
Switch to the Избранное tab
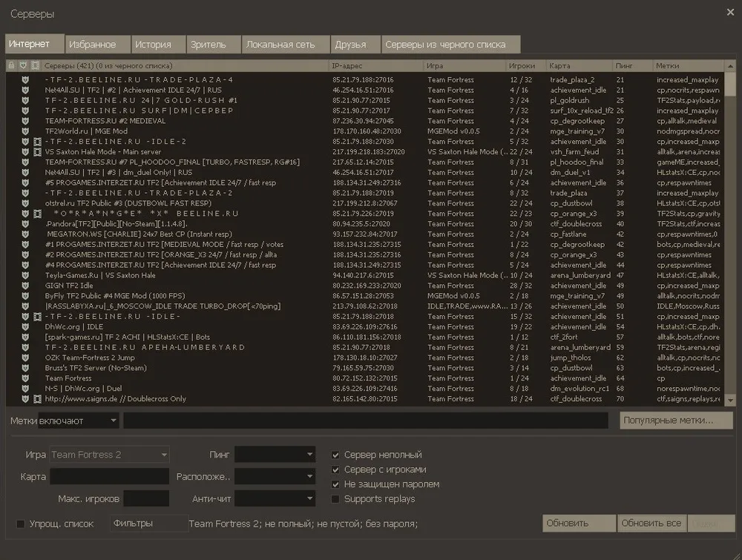[92, 45]
